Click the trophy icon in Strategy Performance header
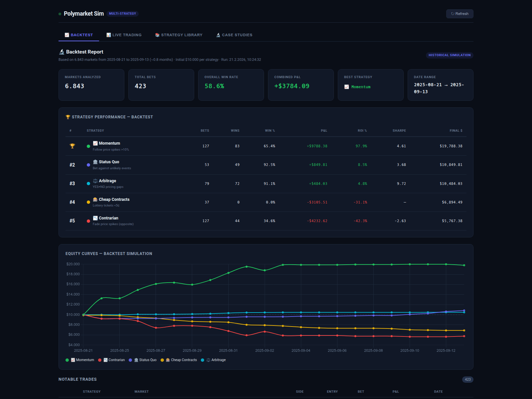Screen dimensions: 532x399 68,117
